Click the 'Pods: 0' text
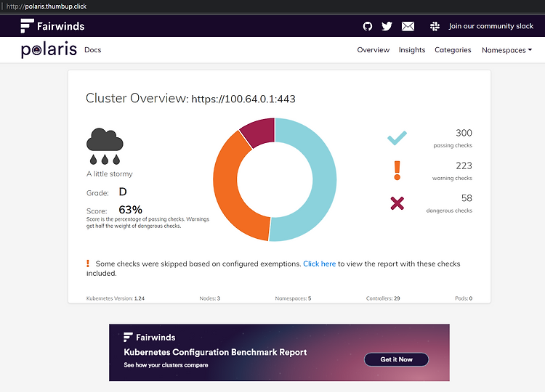The width and height of the screenshot is (545, 392). (x=464, y=298)
